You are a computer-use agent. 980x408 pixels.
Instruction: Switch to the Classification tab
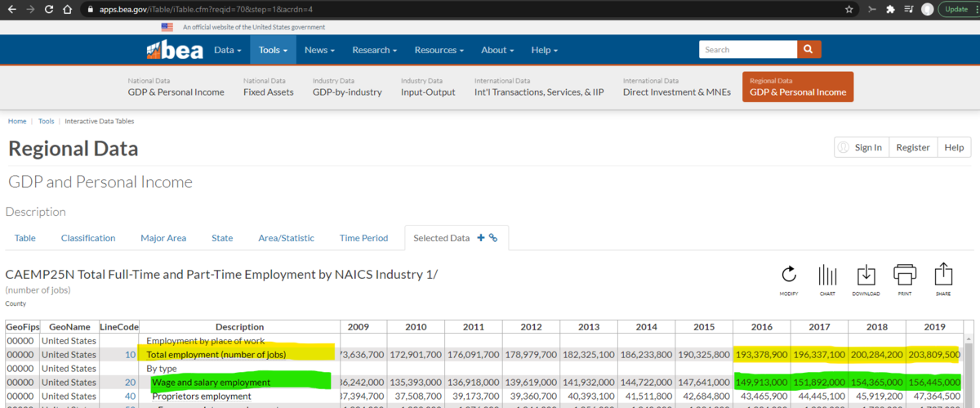(88, 238)
